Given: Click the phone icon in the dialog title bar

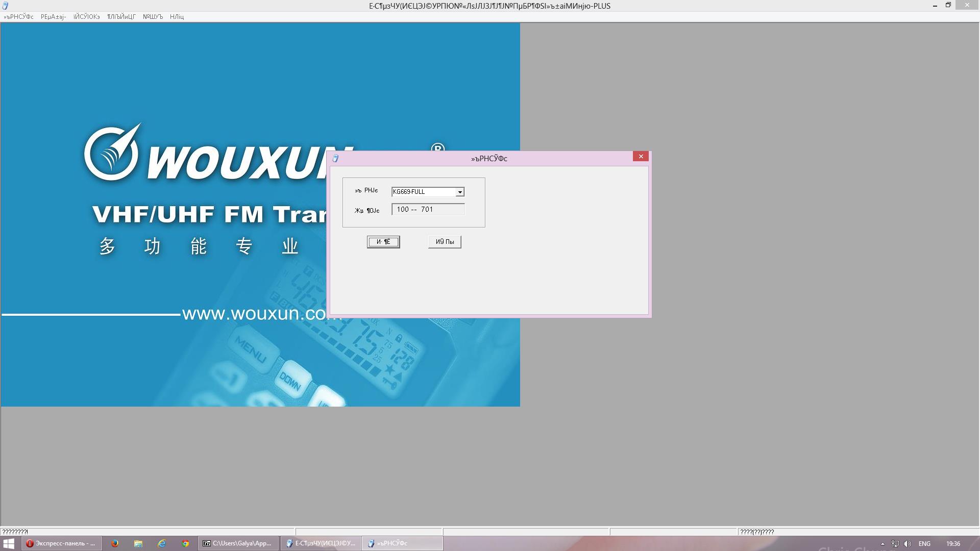Looking at the screenshot, I should tap(335, 159).
